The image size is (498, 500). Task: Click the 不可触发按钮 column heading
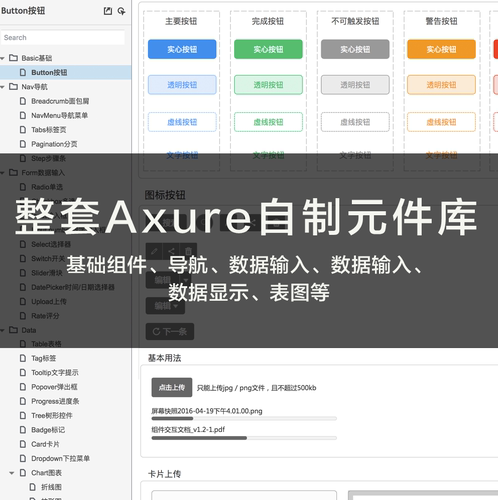(355, 21)
